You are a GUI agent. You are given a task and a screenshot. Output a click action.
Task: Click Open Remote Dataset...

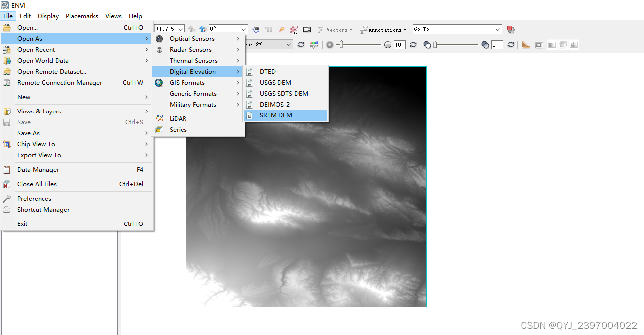[77, 72]
